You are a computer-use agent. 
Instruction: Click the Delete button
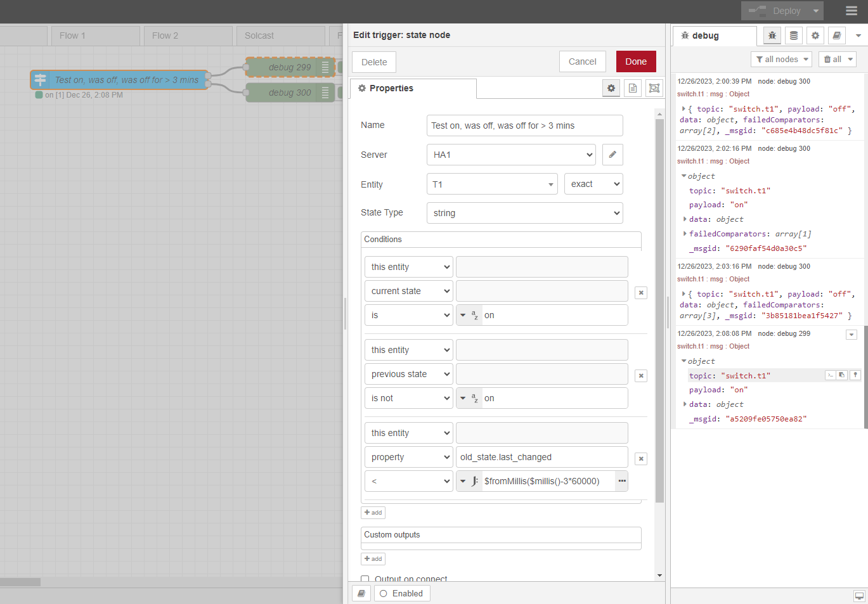pos(374,62)
